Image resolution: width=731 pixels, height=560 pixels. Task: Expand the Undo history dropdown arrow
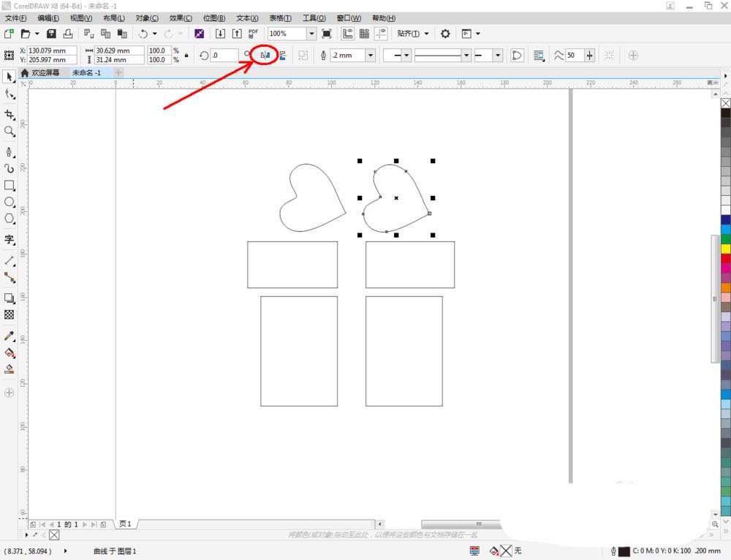(154, 34)
